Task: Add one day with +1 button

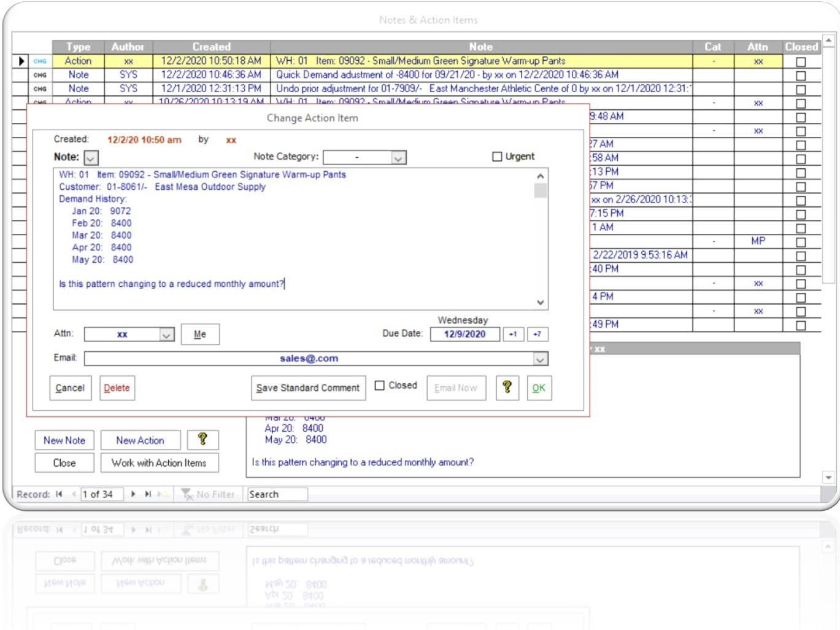Action: pyautogui.click(x=513, y=334)
